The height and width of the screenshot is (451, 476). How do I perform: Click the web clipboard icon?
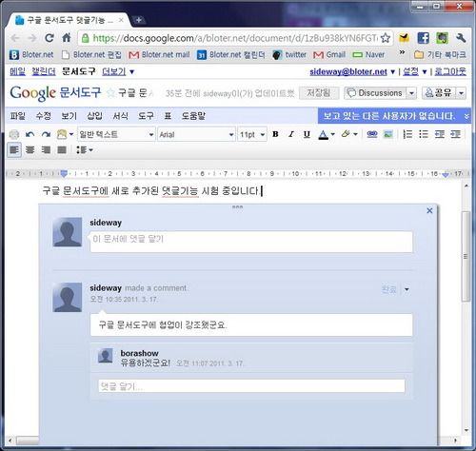[65, 134]
